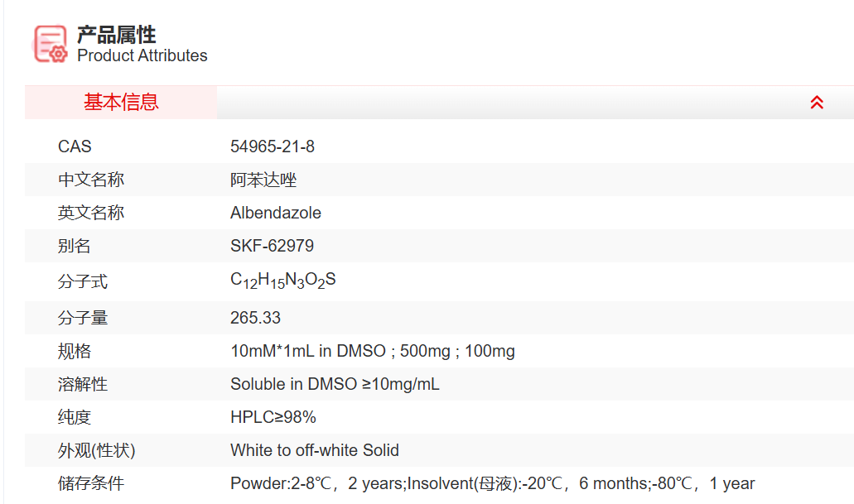The image size is (854, 504).
Task: Click the CAS row label
Action: click(x=75, y=146)
